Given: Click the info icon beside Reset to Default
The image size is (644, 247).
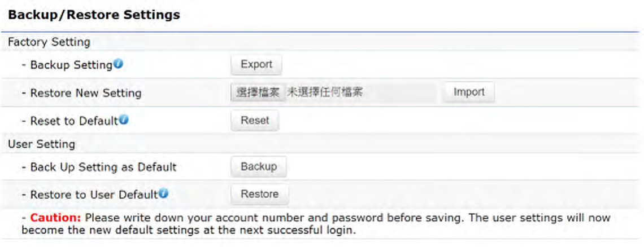Looking at the screenshot, I should coord(124,120).
